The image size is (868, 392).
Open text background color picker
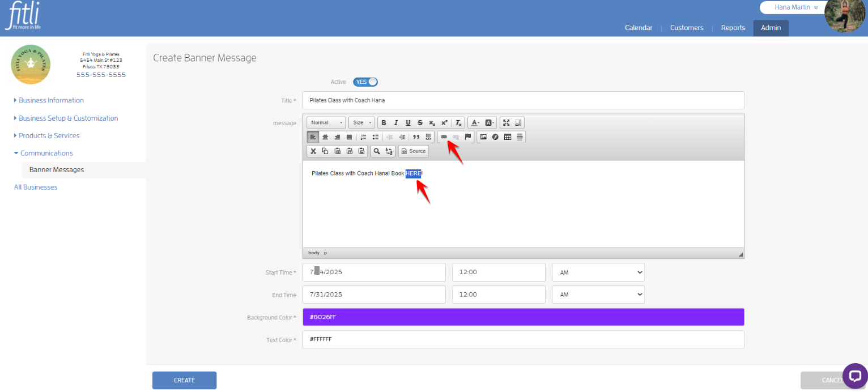point(490,122)
